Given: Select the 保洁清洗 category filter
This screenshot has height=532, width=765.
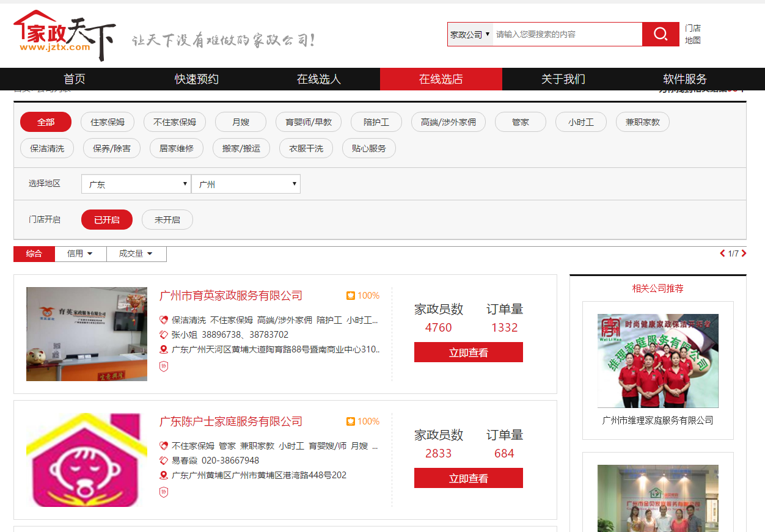Looking at the screenshot, I should 47,148.
